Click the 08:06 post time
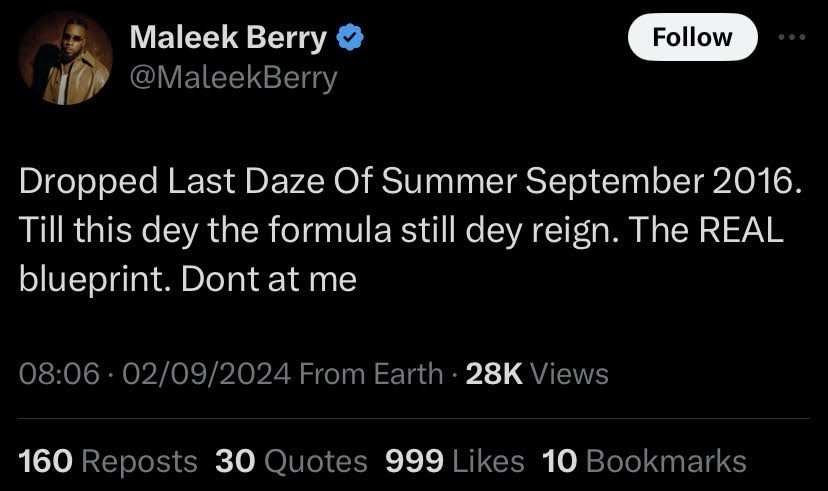The width and height of the screenshot is (828, 491). tap(60, 374)
